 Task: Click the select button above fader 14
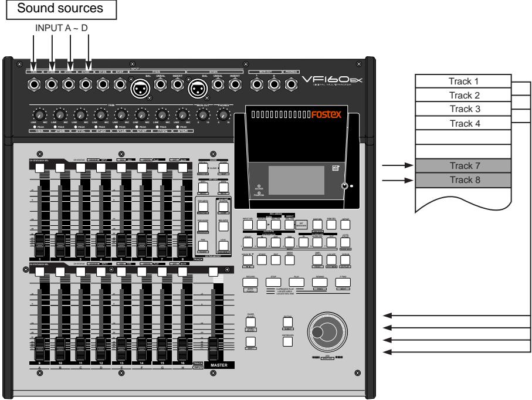click(142, 272)
